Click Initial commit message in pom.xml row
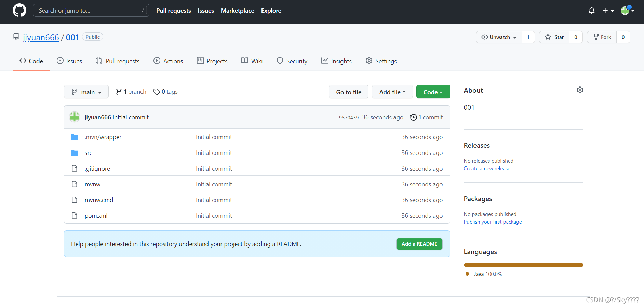The height and width of the screenshot is (307, 644). [x=214, y=216]
